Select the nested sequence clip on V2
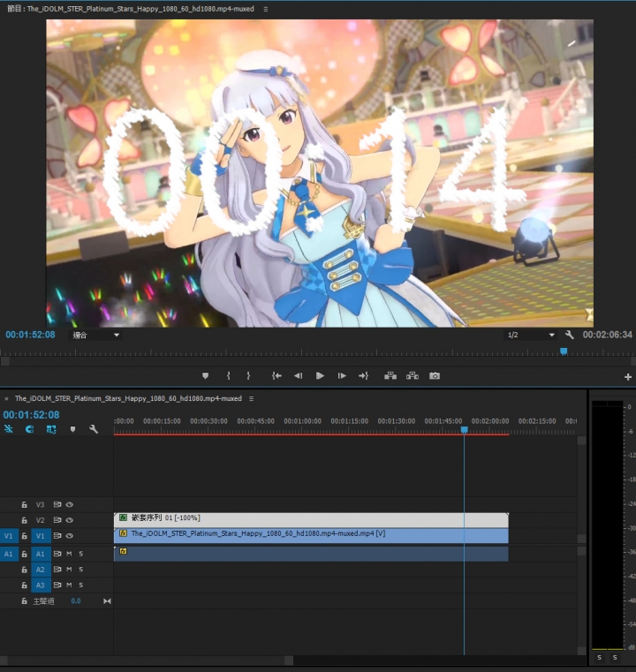 click(x=311, y=520)
